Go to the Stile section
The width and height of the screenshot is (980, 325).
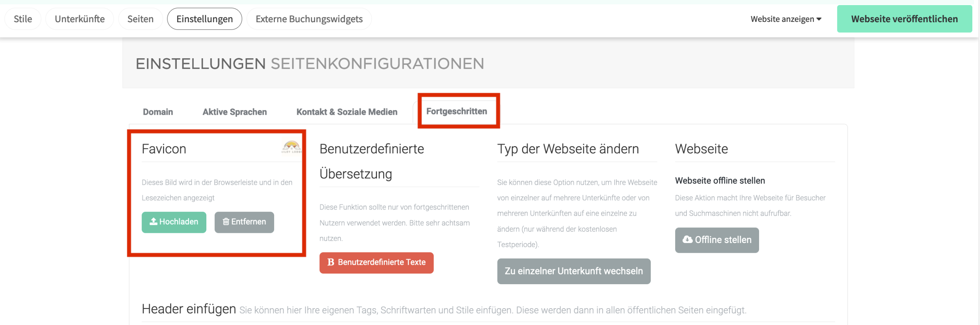point(23,19)
